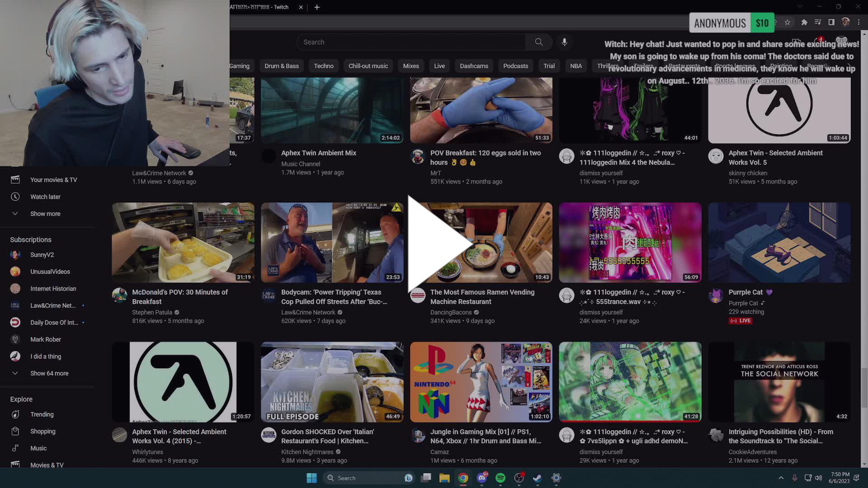
Task: Open "Watch later" in the sidebar
Action: [x=45, y=197]
